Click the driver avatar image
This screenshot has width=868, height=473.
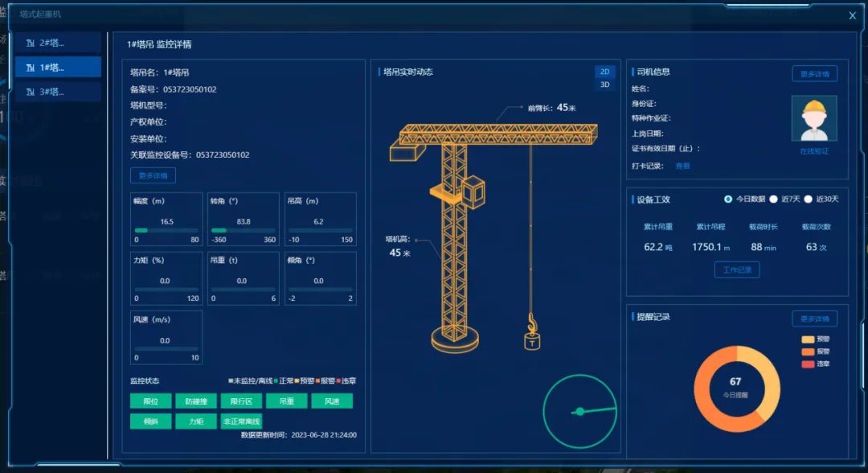coord(813,118)
